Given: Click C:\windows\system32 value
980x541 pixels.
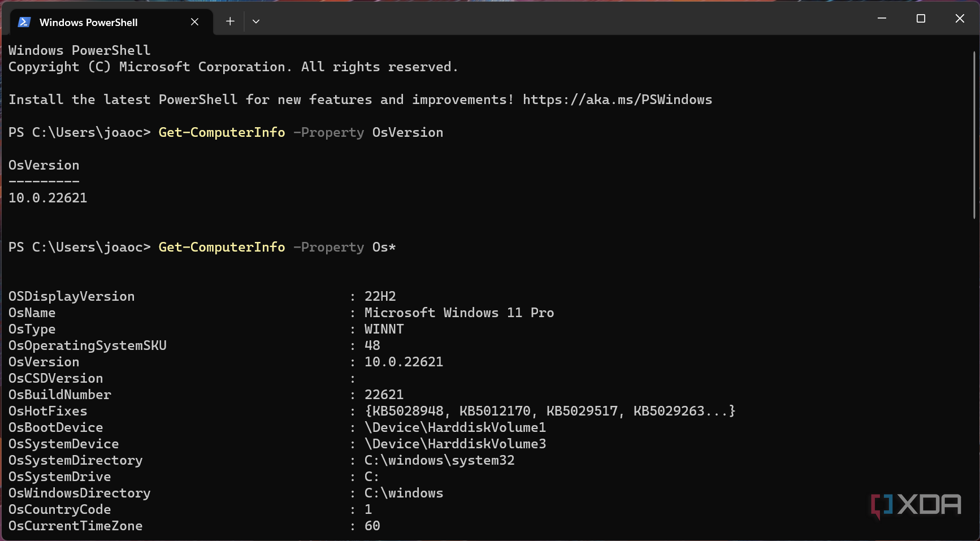Looking at the screenshot, I should (x=440, y=460).
